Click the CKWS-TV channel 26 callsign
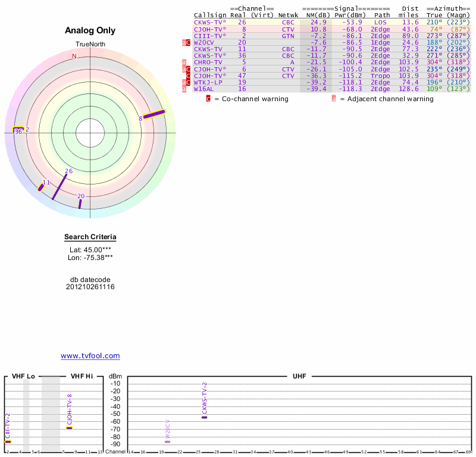Screen dimensions: 476x457 coord(209,22)
